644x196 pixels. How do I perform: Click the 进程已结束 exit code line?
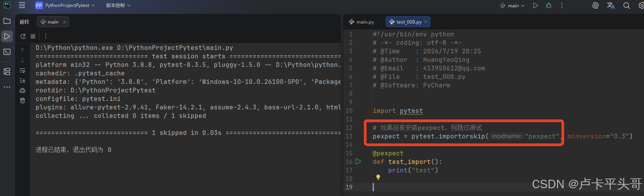(74, 150)
